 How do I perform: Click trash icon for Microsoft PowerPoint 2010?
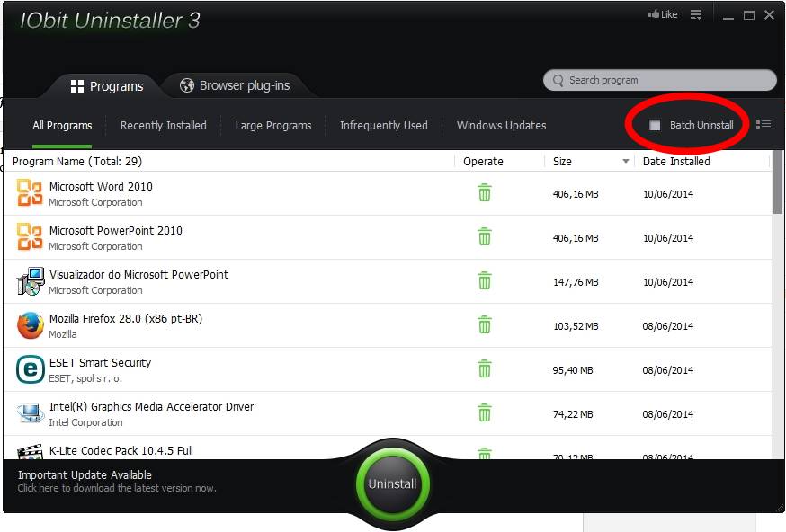(x=484, y=237)
